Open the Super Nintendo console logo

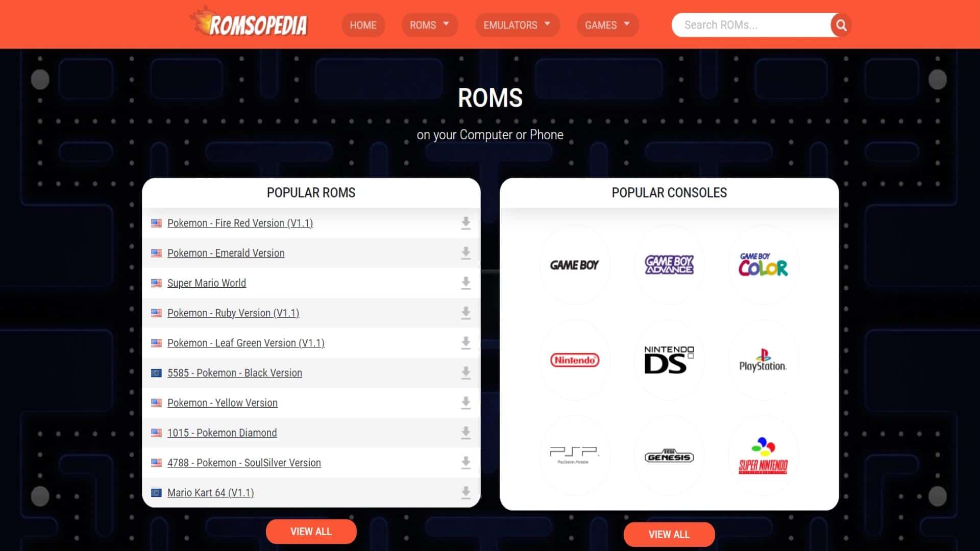764,455
